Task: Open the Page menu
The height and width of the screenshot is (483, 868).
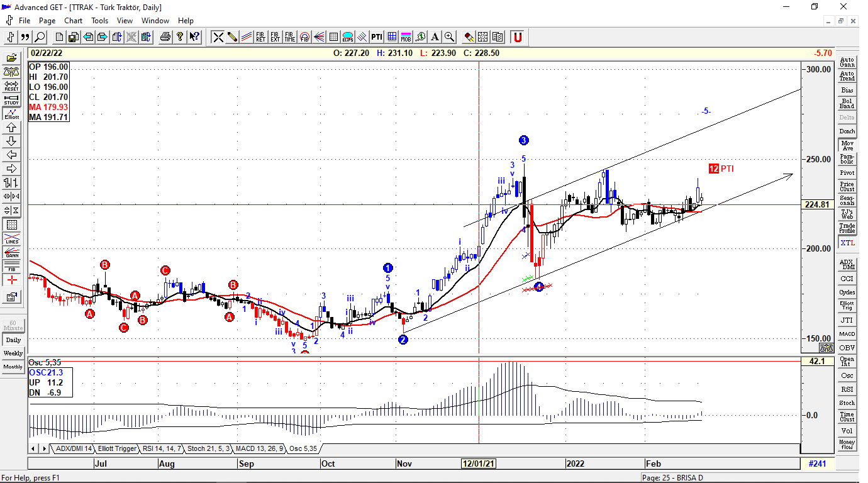Action: coord(47,21)
